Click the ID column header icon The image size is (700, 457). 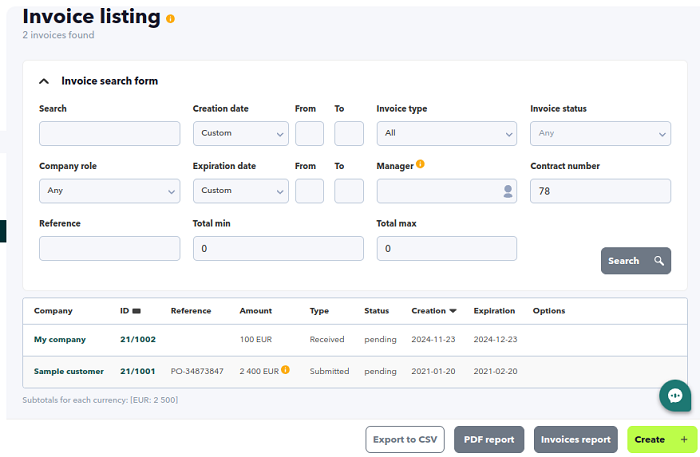tap(137, 311)
